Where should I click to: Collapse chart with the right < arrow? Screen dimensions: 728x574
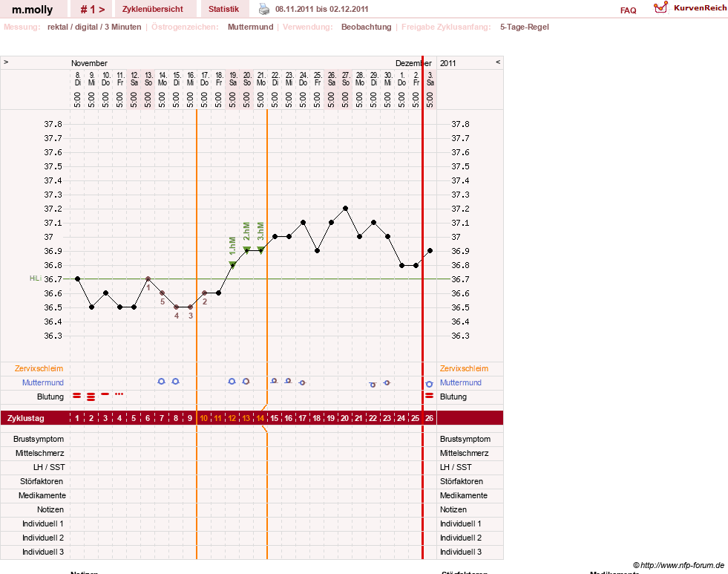498,62
